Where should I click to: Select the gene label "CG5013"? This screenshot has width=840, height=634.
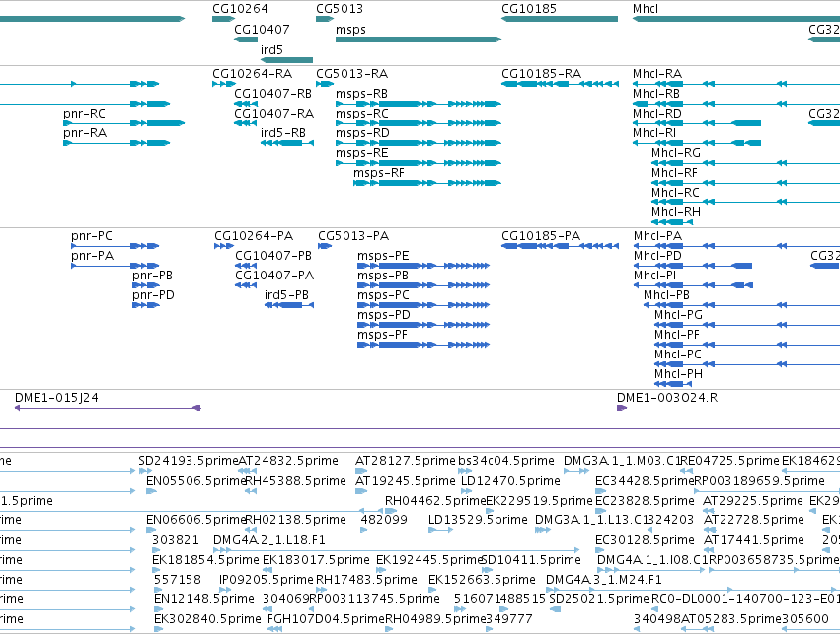(x=340, y=9)
